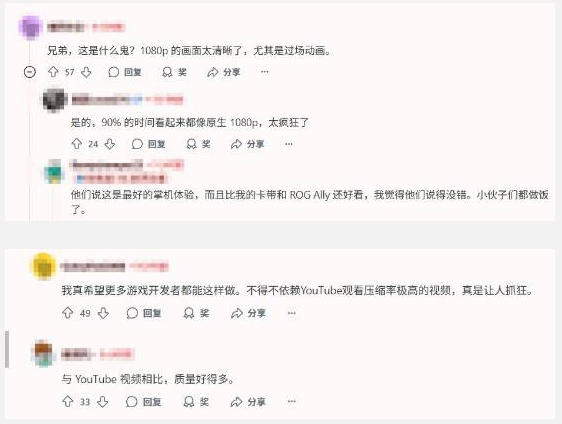Reply to the native 1080p comment
Screen dimensions: 562x424
tap(148, 144)
